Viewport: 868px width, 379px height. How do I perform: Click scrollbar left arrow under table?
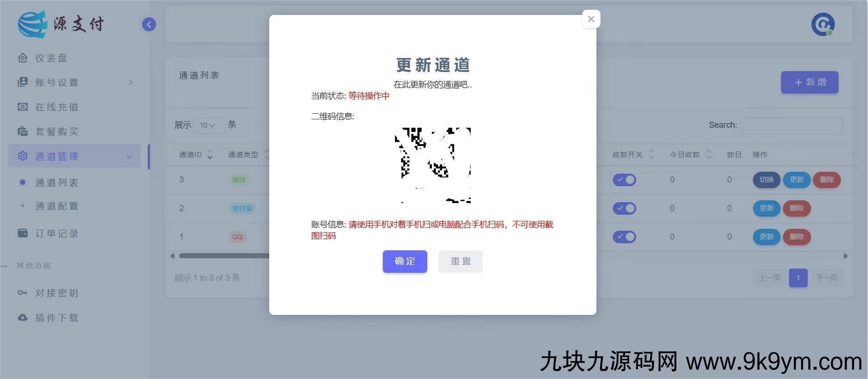pyautogui.click(x=172, y=256)
